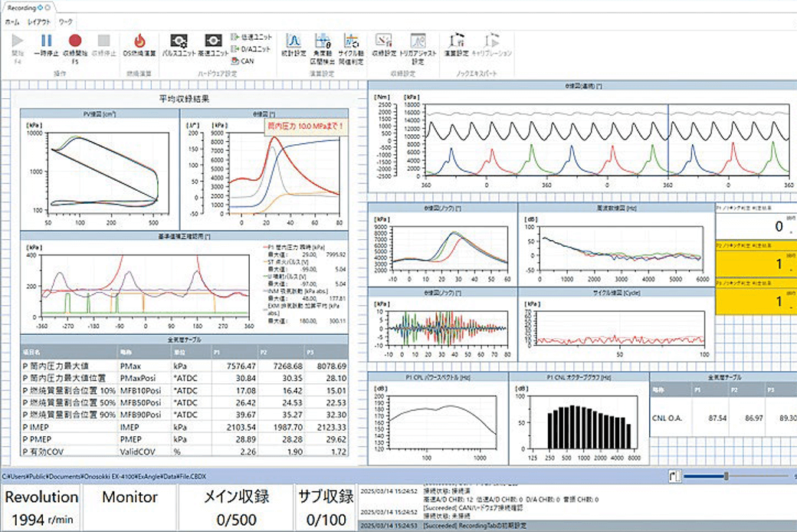The height and width of the screenshot is (532, 797).
Task: Click the 一時停止 pause button
Action: [x=46, y=45]
